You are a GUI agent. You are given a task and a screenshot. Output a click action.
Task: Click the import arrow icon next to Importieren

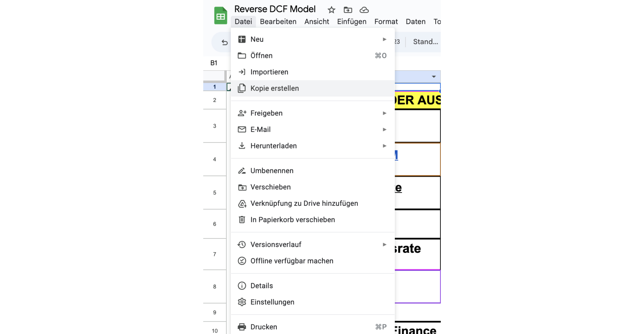click(x=242, y=72)
